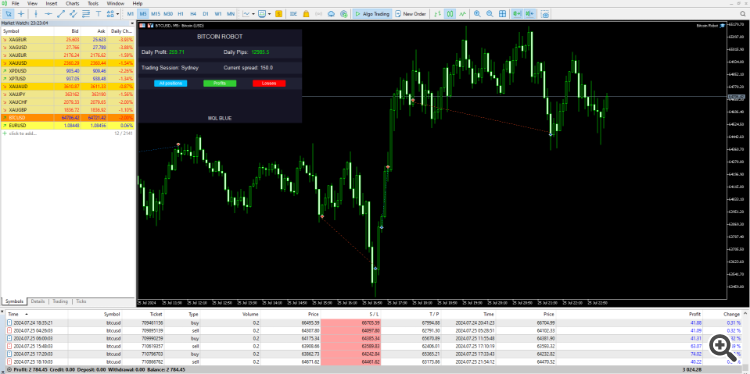Open the Tools menu
This screenshot has height=374, width=750.
(93, 3)
